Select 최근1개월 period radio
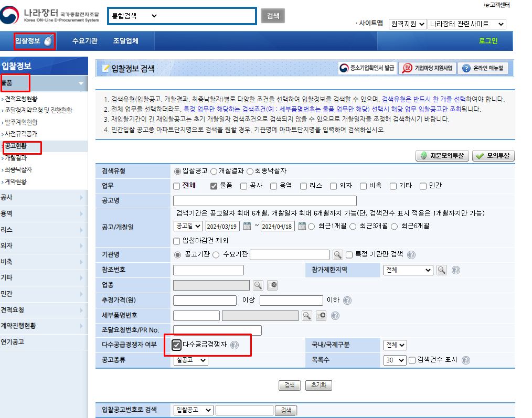Image resolution: width=532 pixels, height=418 pixels. pos(311,226)
